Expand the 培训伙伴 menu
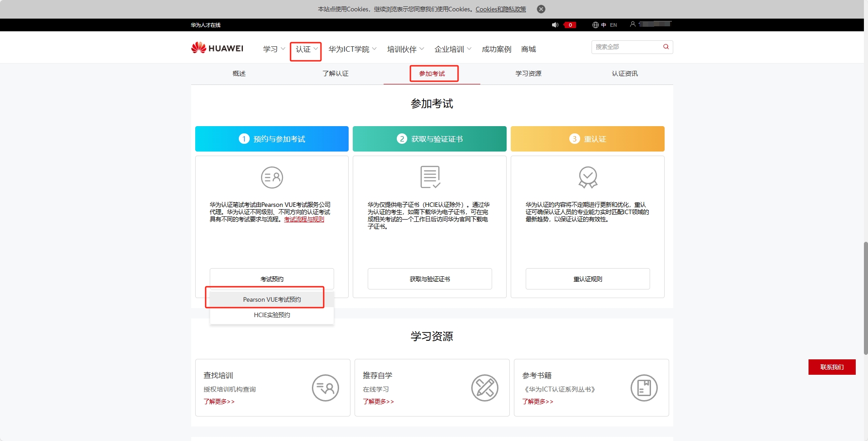This screenshot has width=868, height=441. (x=405, y=49)
